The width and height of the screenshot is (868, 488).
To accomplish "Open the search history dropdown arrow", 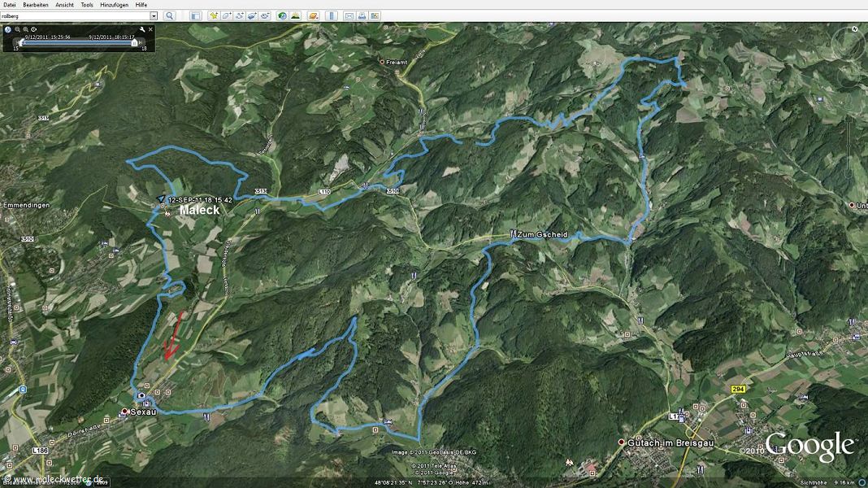I will (x=154, y=15).
